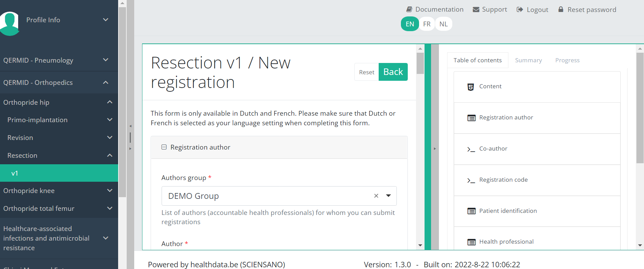Clear DEMO Group selection with the X

(376, 196)
